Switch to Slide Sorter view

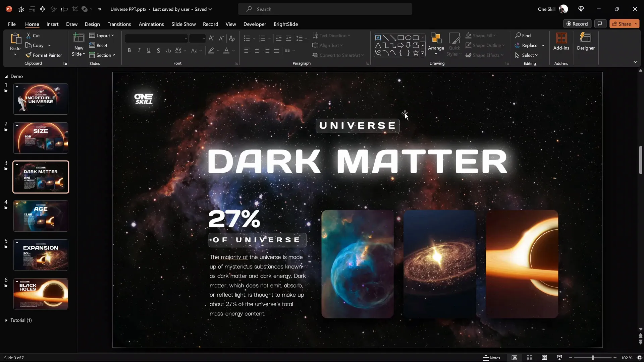[530, 358]
